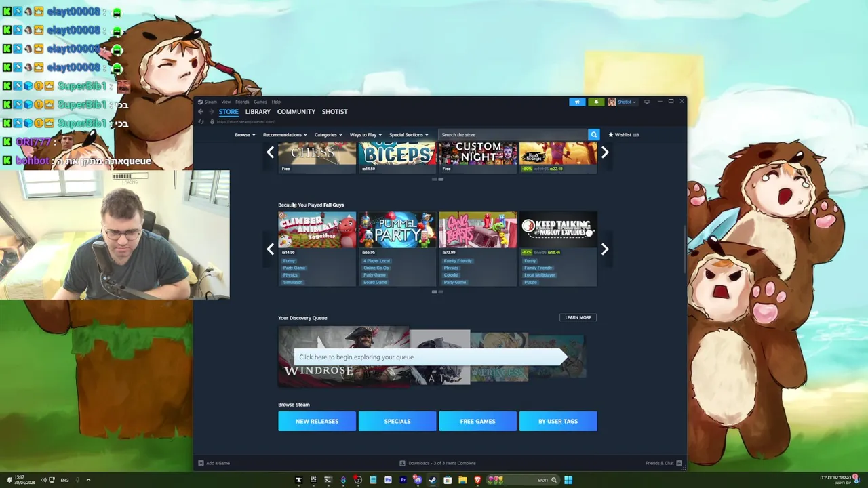Screen dimensions: 868x488
Task: Click the Wishlist link
Action: pos(623,134)
